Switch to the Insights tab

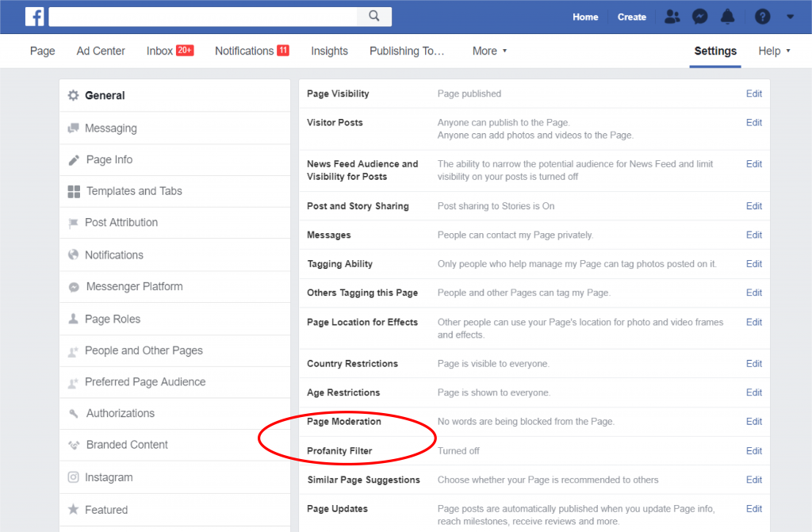click(329, 51)
